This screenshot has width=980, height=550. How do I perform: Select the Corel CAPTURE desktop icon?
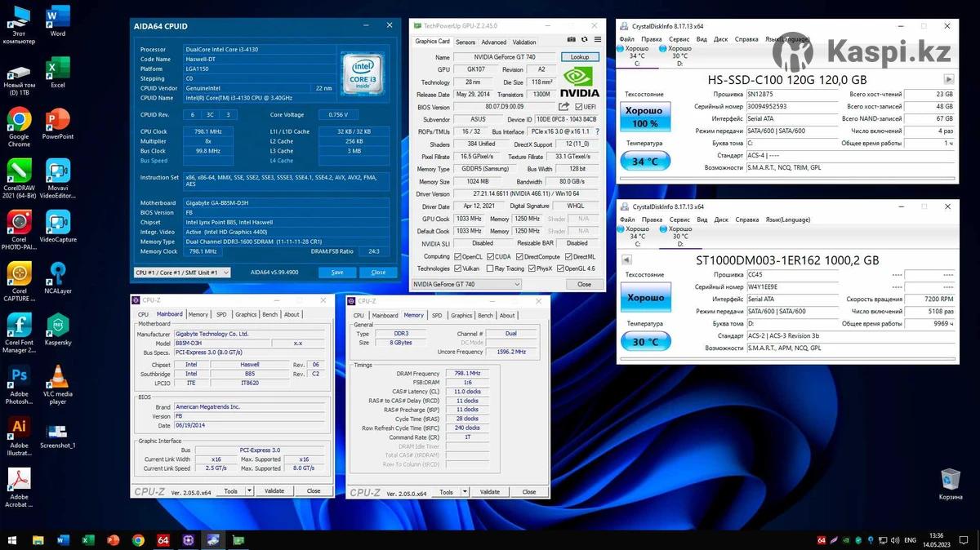[x=19, y=282]
